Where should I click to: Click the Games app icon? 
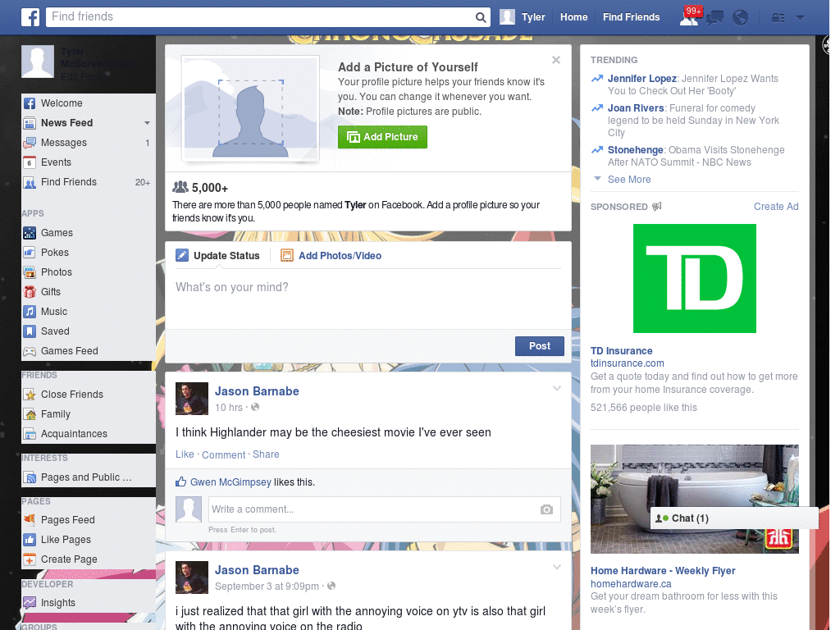30,233
